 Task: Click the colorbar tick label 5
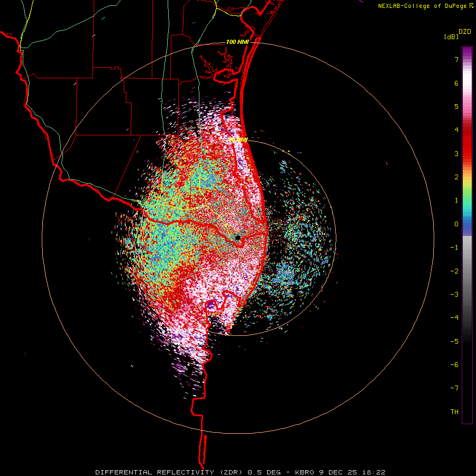(x=456, y=106)
